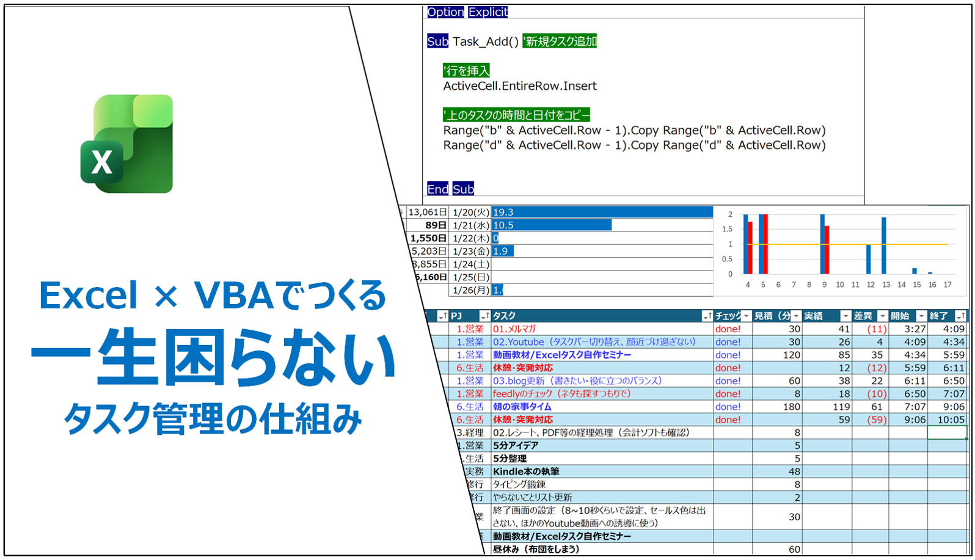The image size is (975, 560).
Task: Select the task cell '01.メルマガ'
Action: pos(602,329)
